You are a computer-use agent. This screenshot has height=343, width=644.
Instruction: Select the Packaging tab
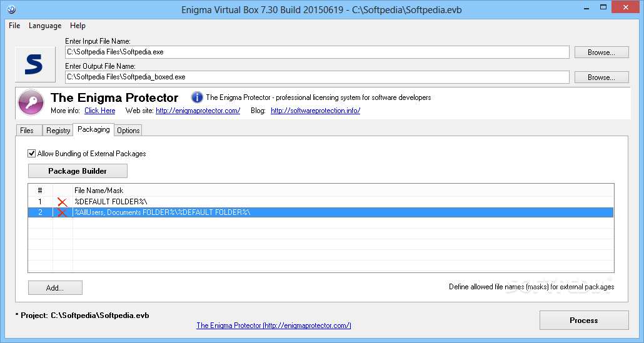click(94, 129)
